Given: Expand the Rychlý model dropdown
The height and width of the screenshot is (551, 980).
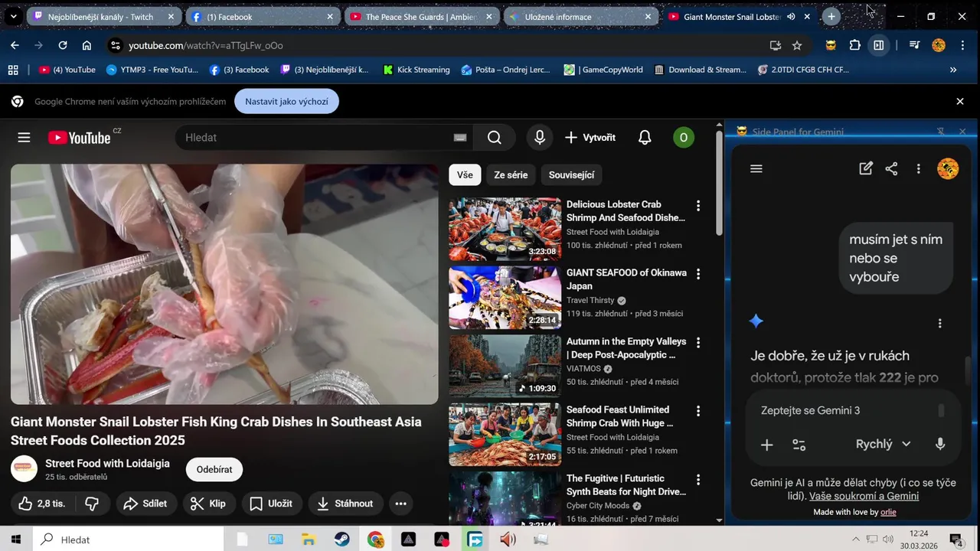Looking at the screenshot, I should pyautogui.click(x=884, y=445).
